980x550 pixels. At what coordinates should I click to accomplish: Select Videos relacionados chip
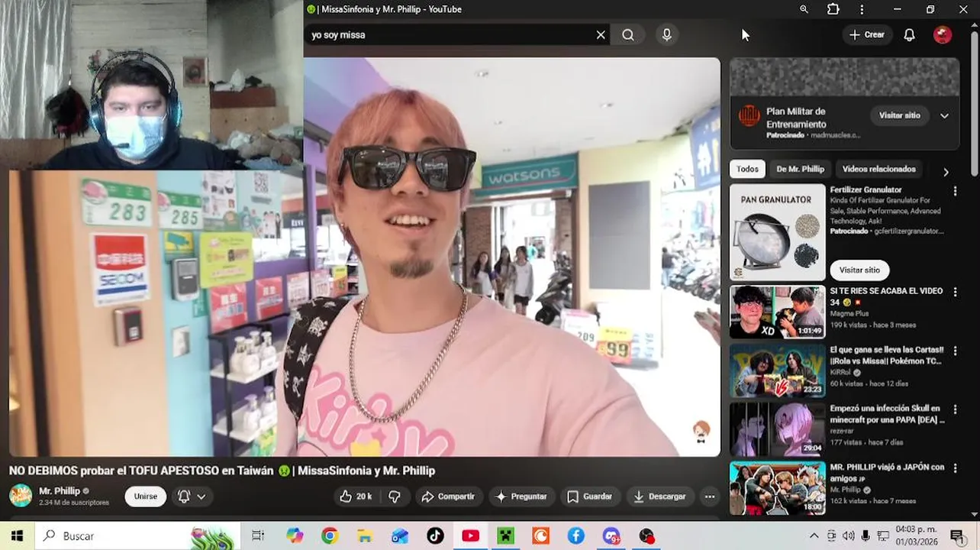tap(878, 170)
